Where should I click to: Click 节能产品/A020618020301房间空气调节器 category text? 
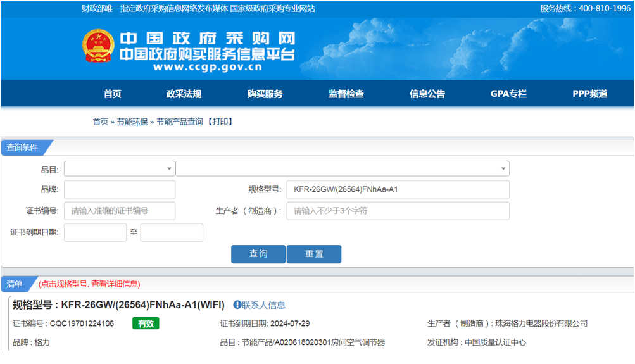[313, 342]
